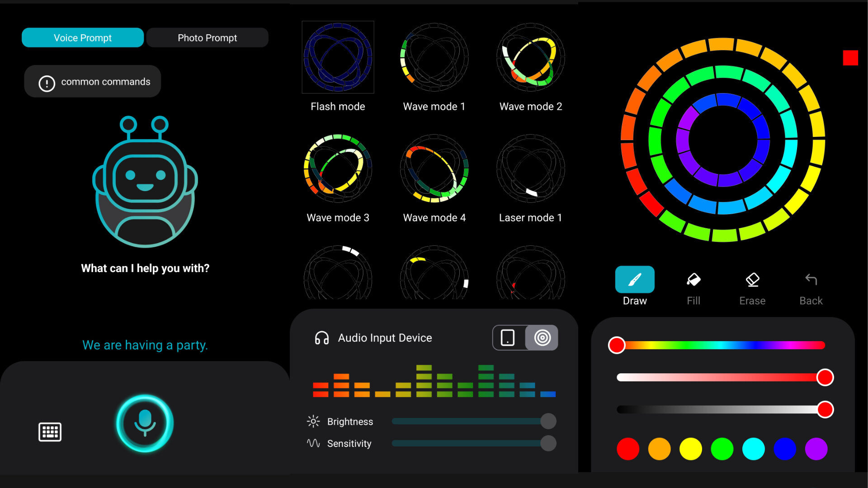Choose the Wave mode 3 effect

point(338,169)
